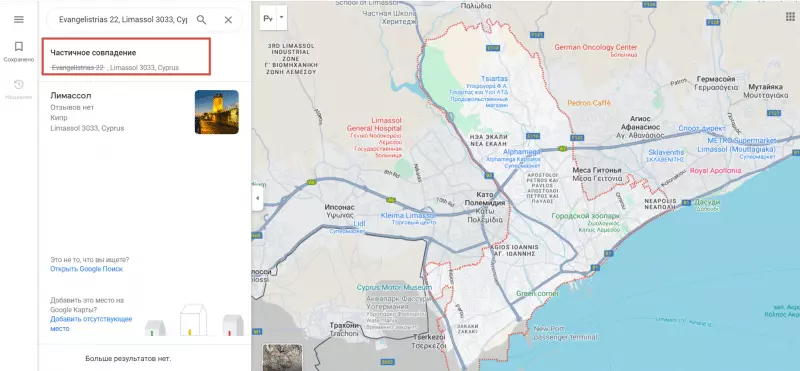Open the Google apps grid icon
Image resolution: width=800 pixels, height=371 pixels.
coord(790,17)
